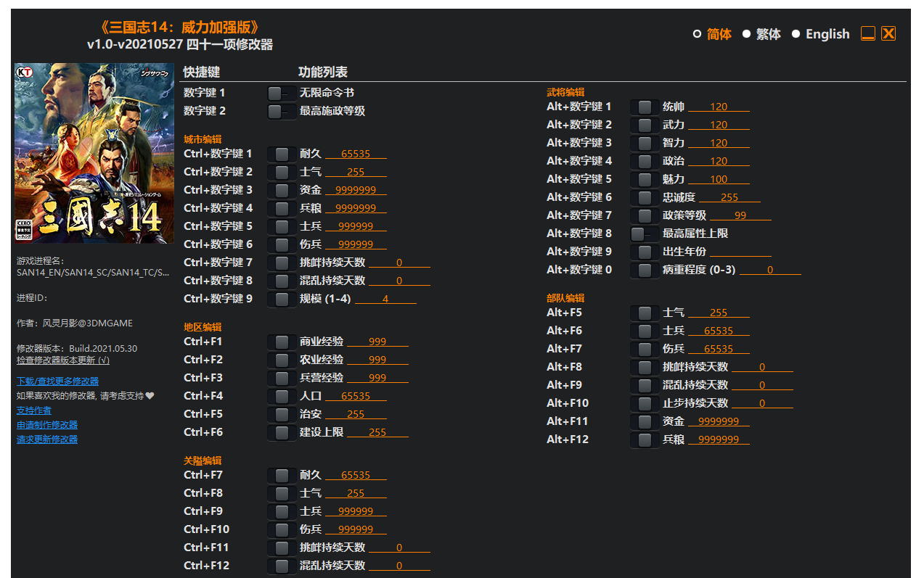
Task: Open 检查修改器版本更新 link
Action: 63,360
